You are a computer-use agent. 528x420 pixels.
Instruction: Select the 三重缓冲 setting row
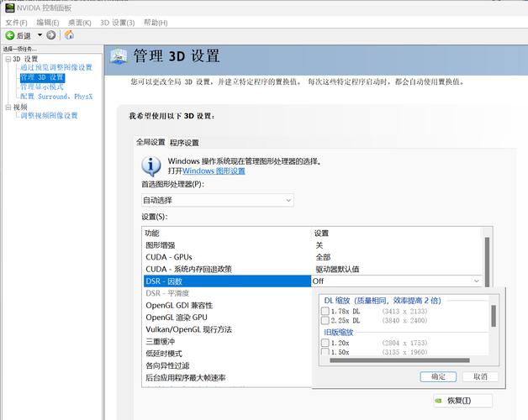point(227,342)
